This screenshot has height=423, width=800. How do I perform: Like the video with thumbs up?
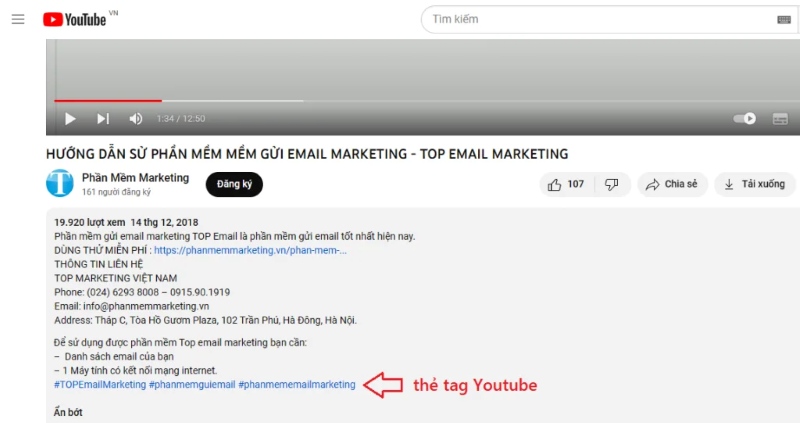click(x=566, y=184)
